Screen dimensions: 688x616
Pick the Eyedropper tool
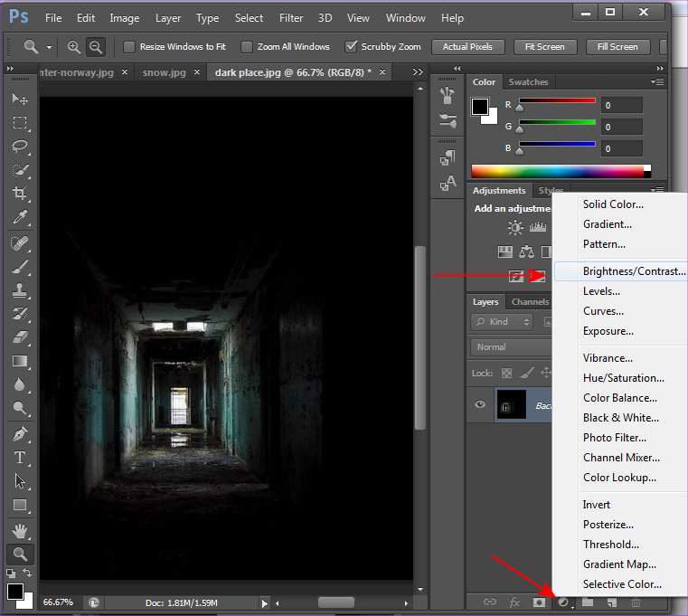20,217
